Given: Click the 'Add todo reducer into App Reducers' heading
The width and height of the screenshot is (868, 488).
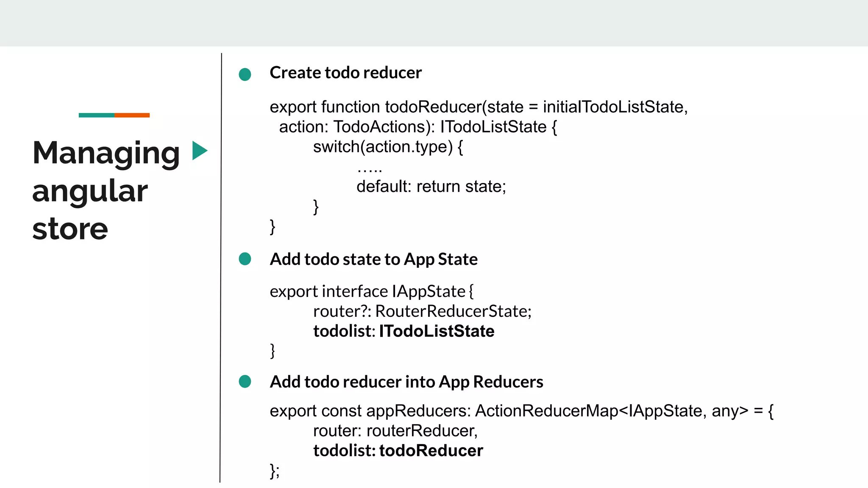Looking at the screenshot, I should point(406,382).
